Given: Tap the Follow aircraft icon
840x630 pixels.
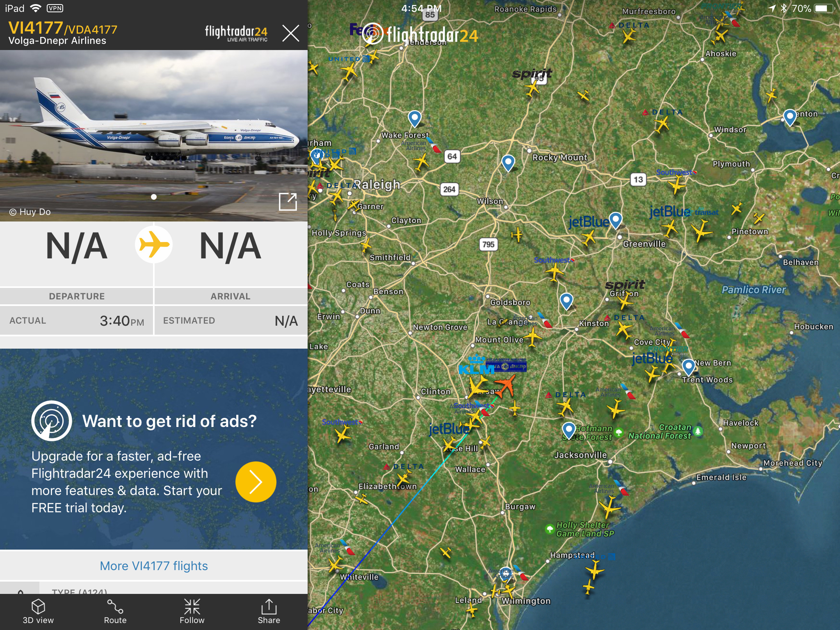Looking at the screenshot, I should 192,607.
